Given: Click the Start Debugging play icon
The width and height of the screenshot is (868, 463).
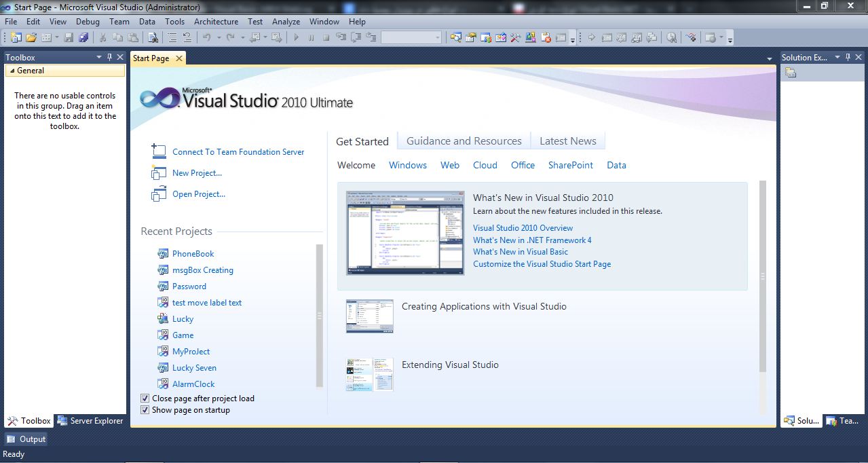Looking at the screenshot, I should point(296,37).
